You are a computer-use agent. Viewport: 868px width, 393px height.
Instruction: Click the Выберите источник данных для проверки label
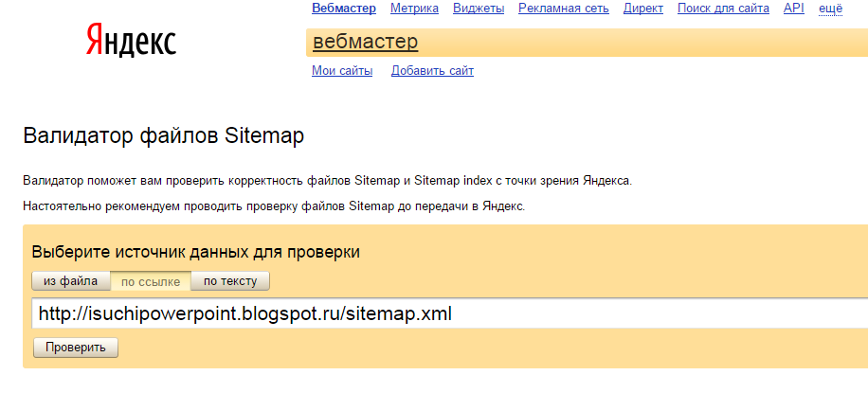[x=196, y=252]
